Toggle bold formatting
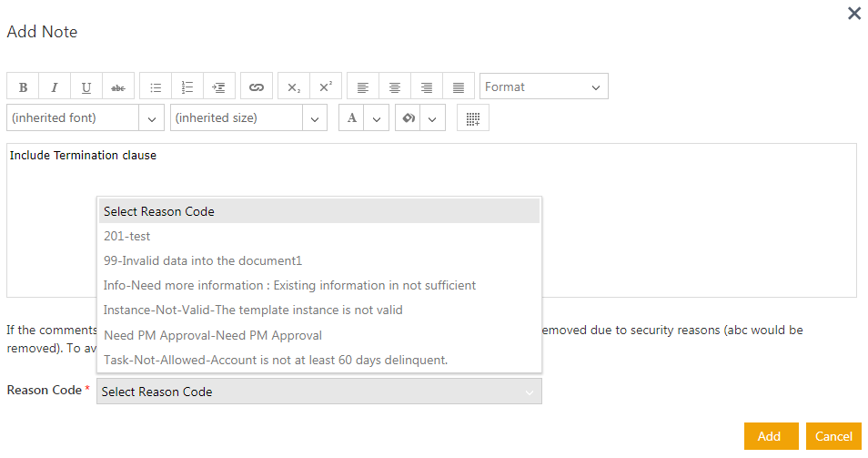868x458 pixels. (x=23, y=87)
